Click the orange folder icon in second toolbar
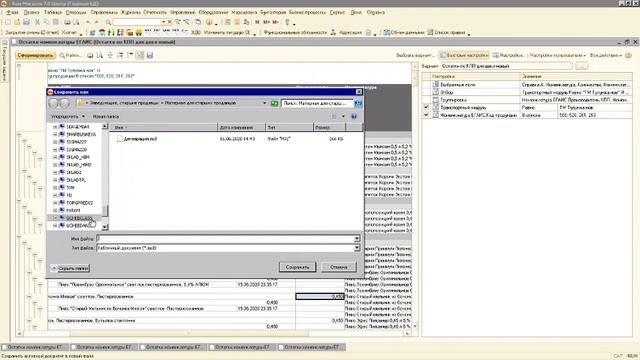Image resolution: width=640 pixels, height=360 pixels. tap(130, 32)
